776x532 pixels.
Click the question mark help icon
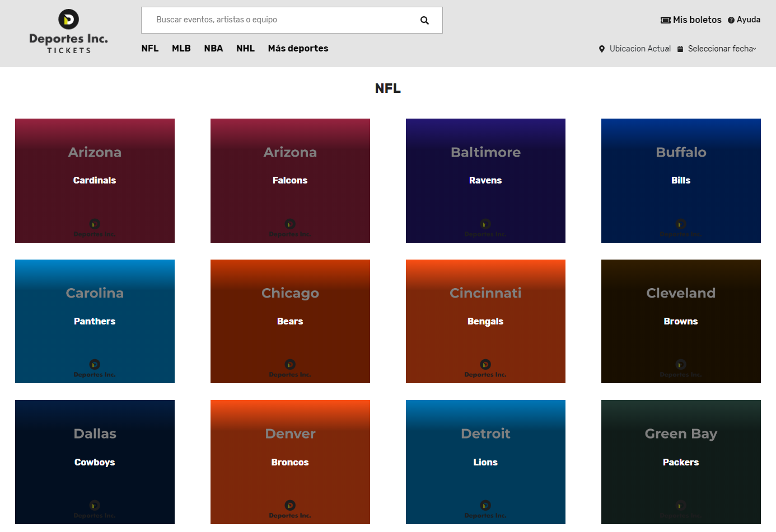click(x=731, y=20)
